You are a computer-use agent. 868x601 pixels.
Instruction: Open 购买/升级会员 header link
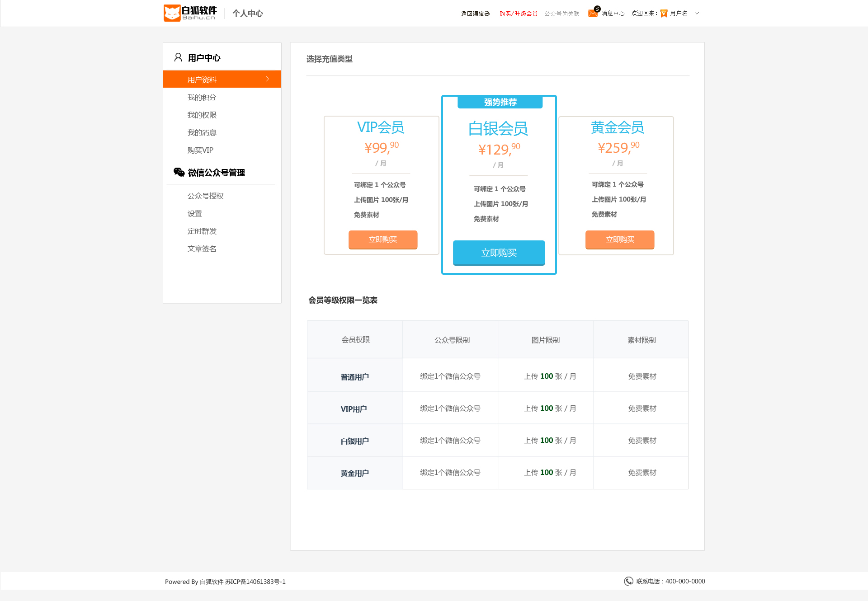click(519, 14)
